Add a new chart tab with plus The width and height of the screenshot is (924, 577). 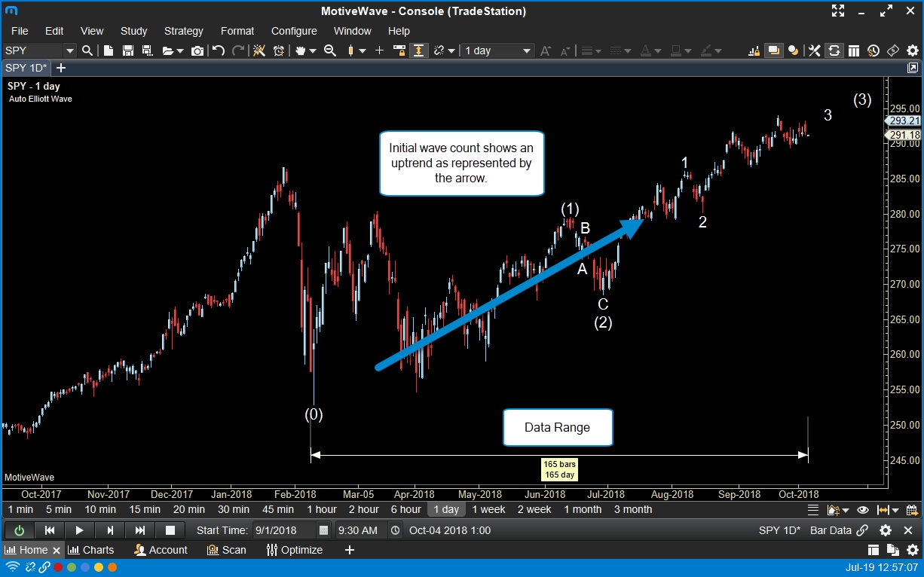(x=61, y=68)
